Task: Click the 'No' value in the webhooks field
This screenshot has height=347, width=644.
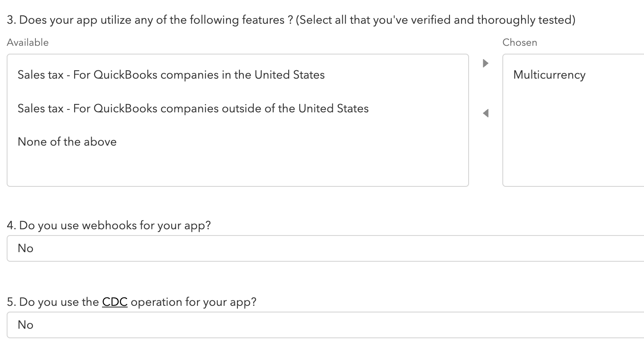Action: (25, 248)
